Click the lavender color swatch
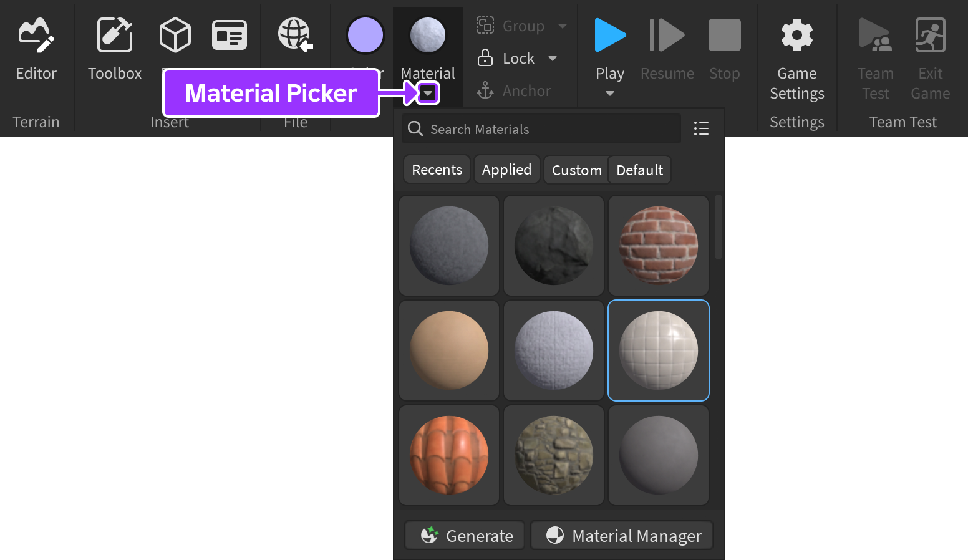The width and height of the screenshot is (968, 560). (365, 35)
